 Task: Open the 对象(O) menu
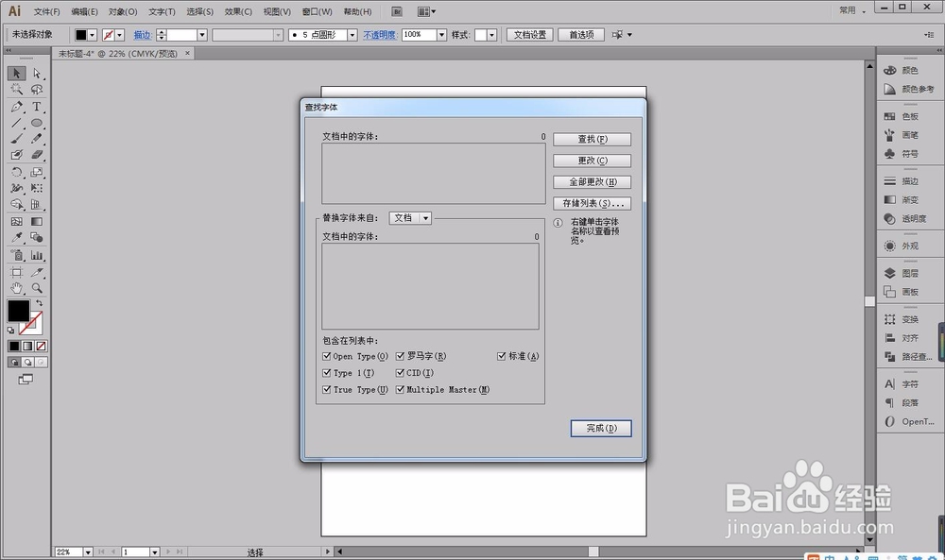[123, 11]
